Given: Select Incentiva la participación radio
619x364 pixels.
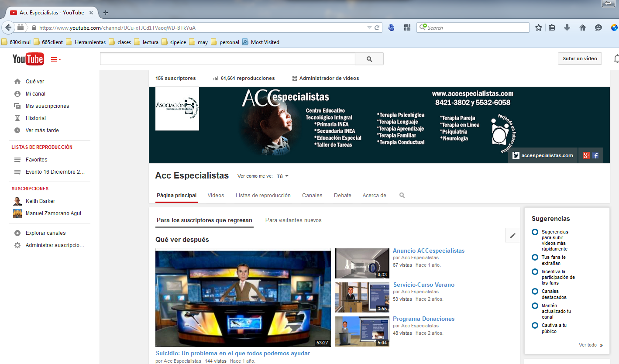Looking at the screenshot, I should point(535,272).
